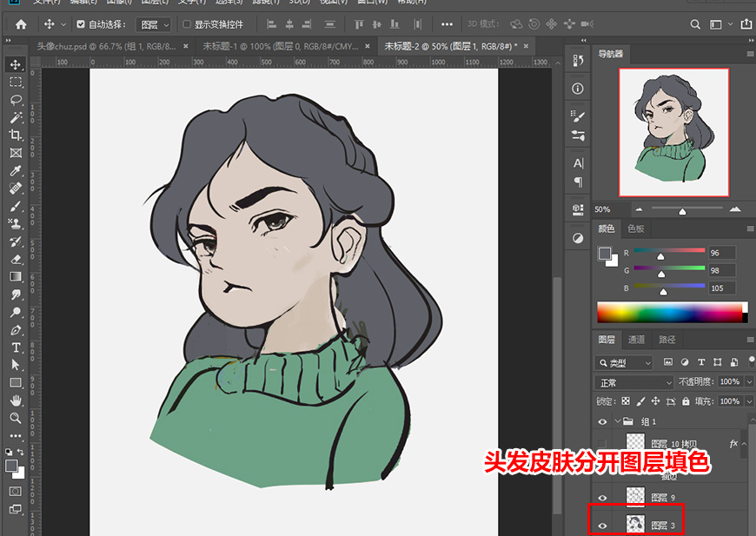The width and height of the screenshot is (756, 536).
Task: Switch to the 通道 panel tab
Action: point(636,340)
